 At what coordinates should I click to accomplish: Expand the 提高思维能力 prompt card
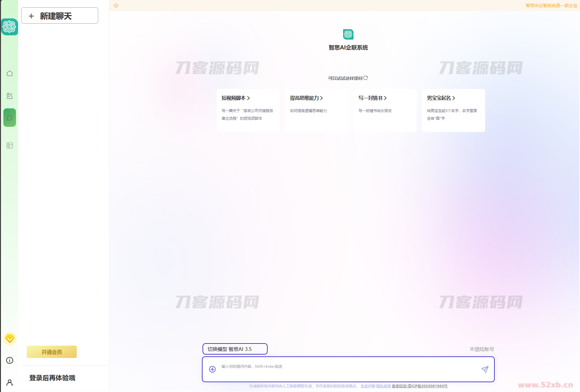pos(316,110)
